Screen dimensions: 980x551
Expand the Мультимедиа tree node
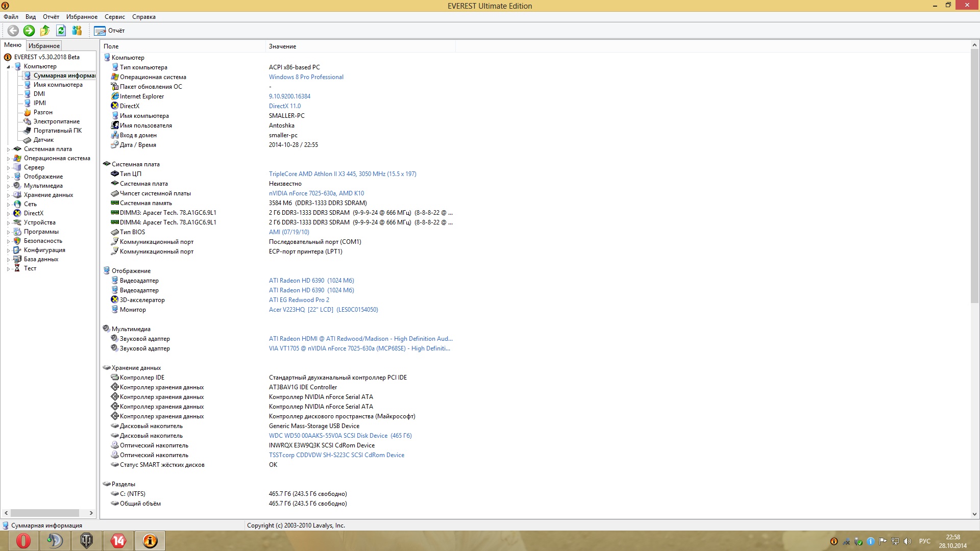(x=8, y=186)
